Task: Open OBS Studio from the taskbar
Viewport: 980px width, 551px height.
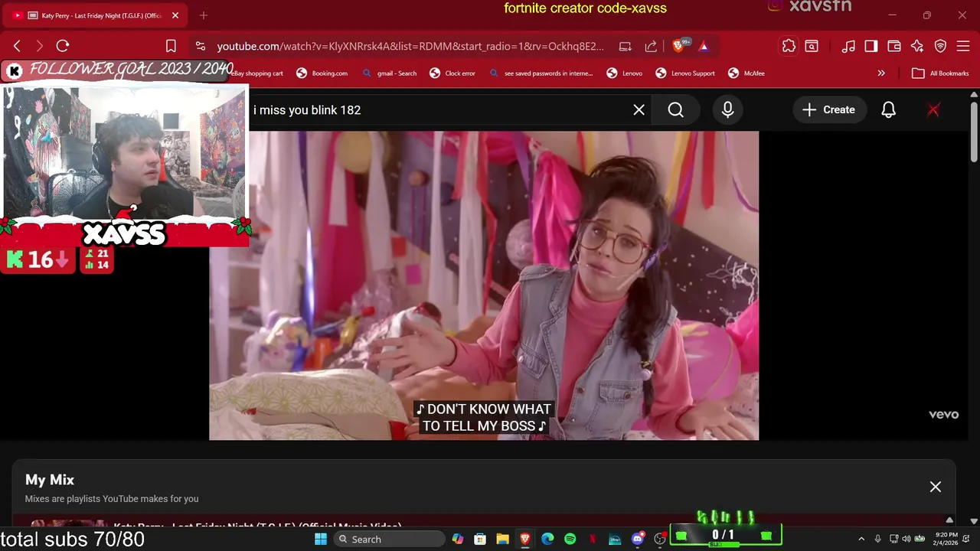Action: click(660, 539)
